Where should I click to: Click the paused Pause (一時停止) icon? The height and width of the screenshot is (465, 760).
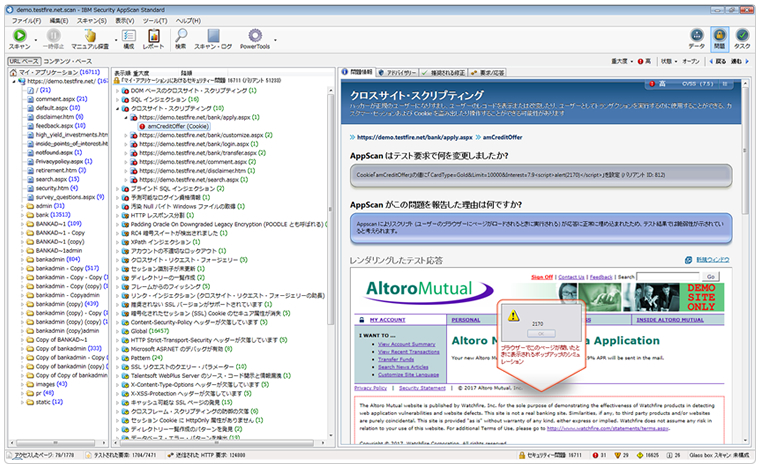(x=53, y=35)
